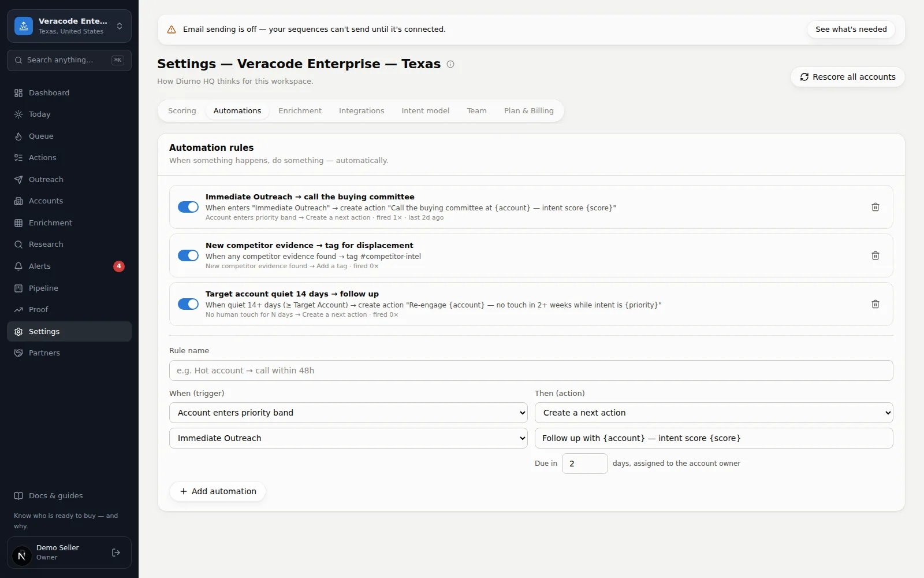Click the email warning triangle icon
924x578 pixels.
172,29
